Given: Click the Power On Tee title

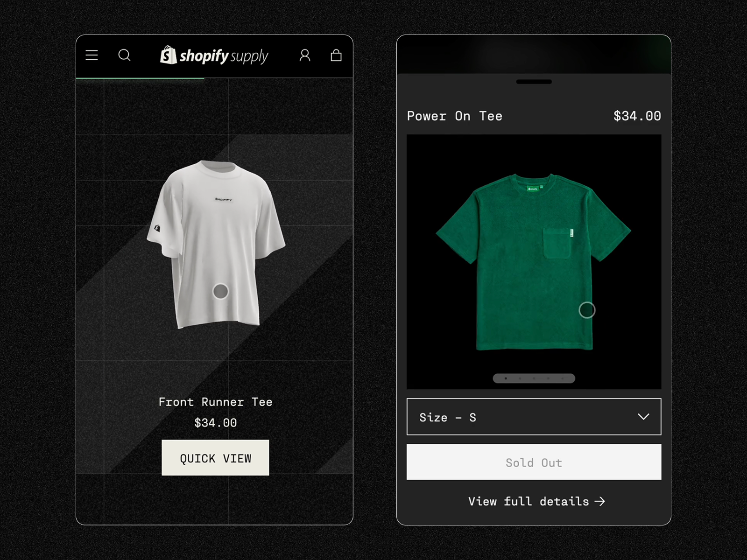Looking at the screenshot, I should pyautogui.click(x=454, y=116).
